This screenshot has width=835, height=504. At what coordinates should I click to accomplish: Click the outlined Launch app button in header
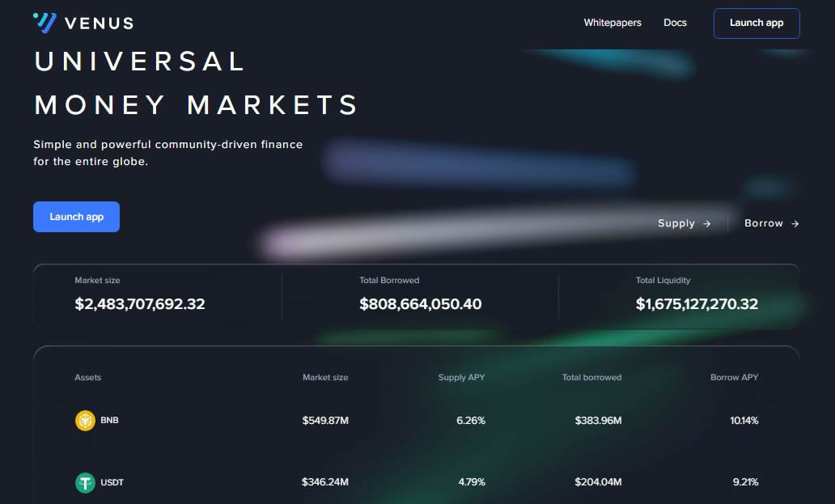(x=757, y=23)
